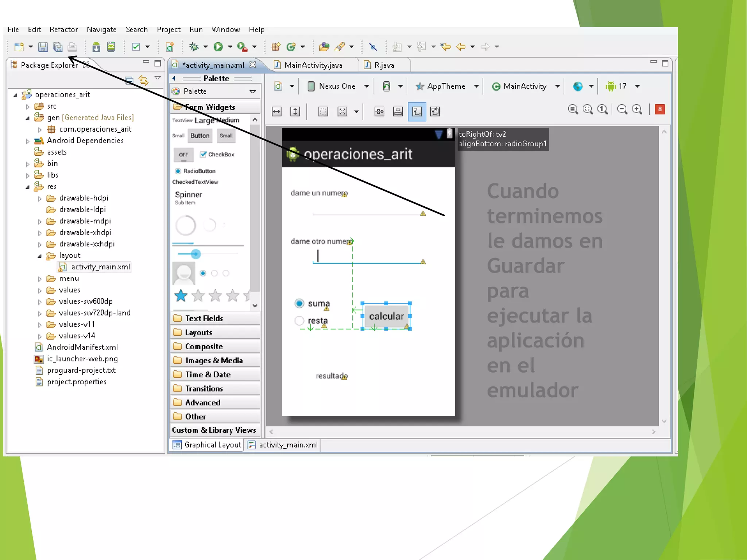Click the second number input field
The height and width of the screenshot is (560, 747).
(x=368, y=257)
